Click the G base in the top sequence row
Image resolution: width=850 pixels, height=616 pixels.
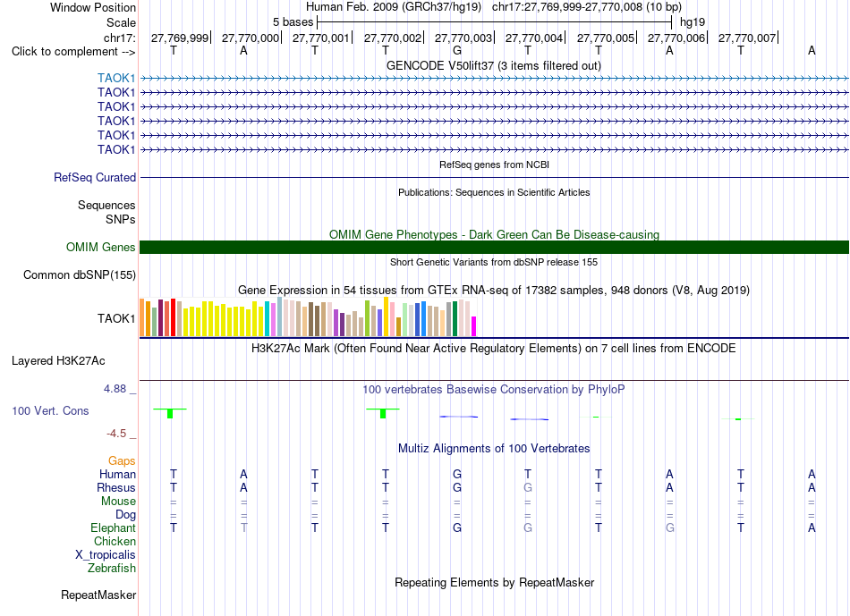coord(457,50)
